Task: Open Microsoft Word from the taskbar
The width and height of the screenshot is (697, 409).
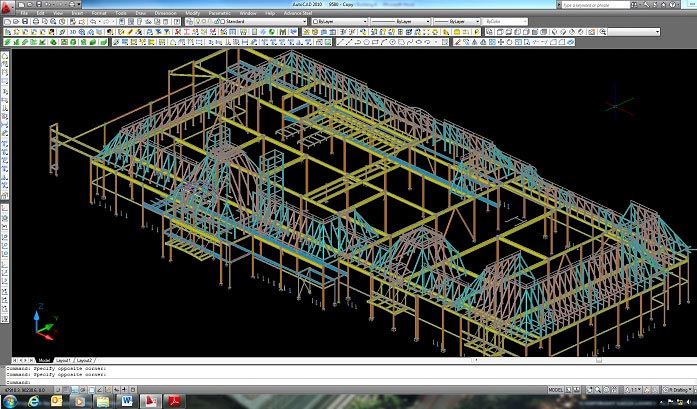Action: point(127,401)
